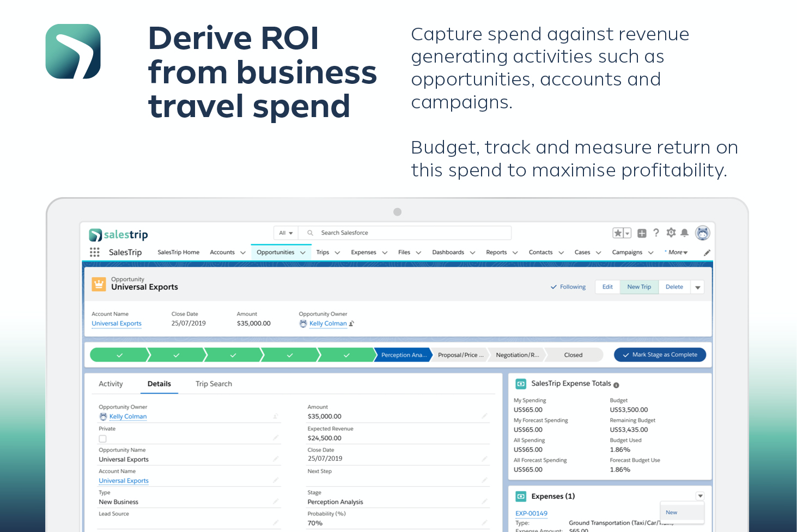This screenshot has width=797, height=532.
Task: Expand the Reports tab chevron
Action: pyautogui.click(x=515, y=253)
